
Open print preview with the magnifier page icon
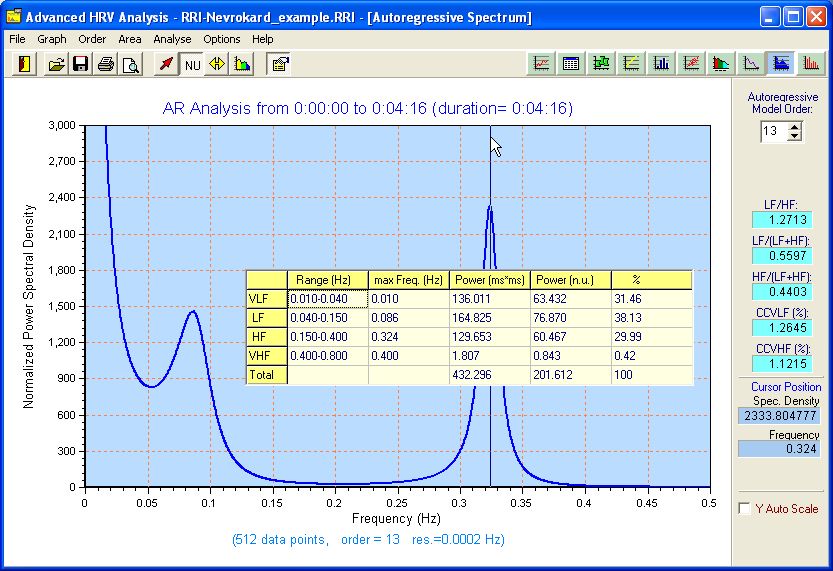point(130,64)
